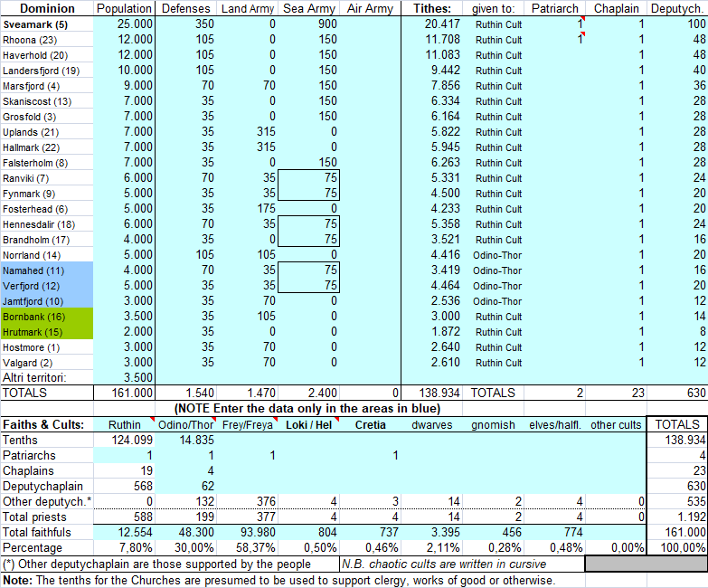Click the Defenses column header
Image resolution: width=708 pixels, height=588 pixels.
click(x=185, y=8)
